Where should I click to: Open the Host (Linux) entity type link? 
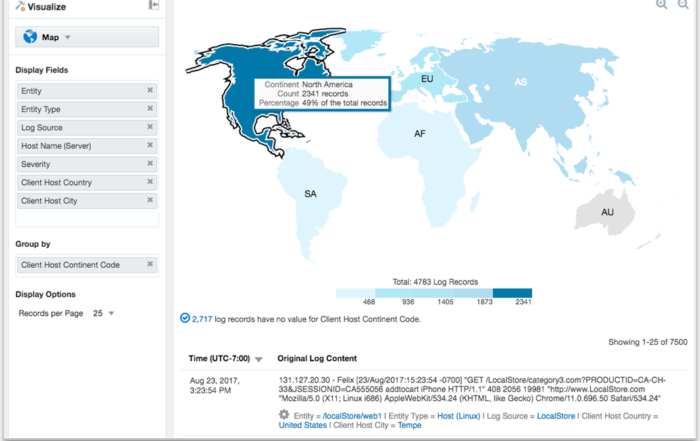(458, 416)
